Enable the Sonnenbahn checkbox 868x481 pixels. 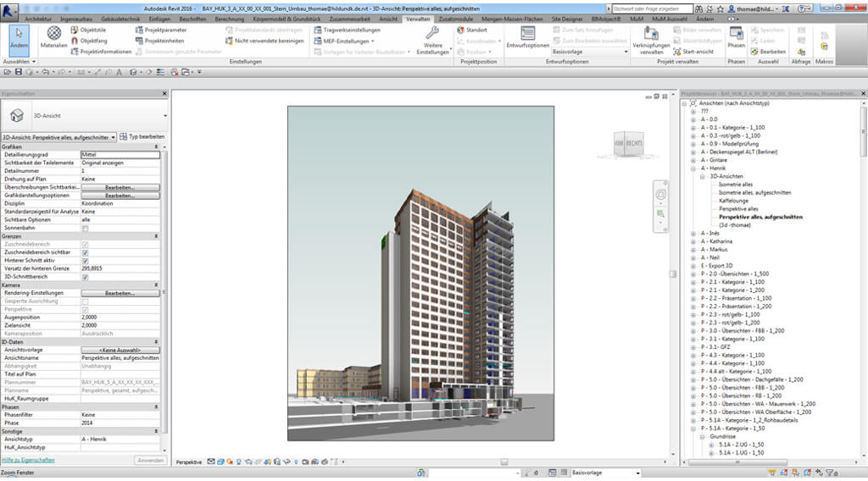coord(85,229)
